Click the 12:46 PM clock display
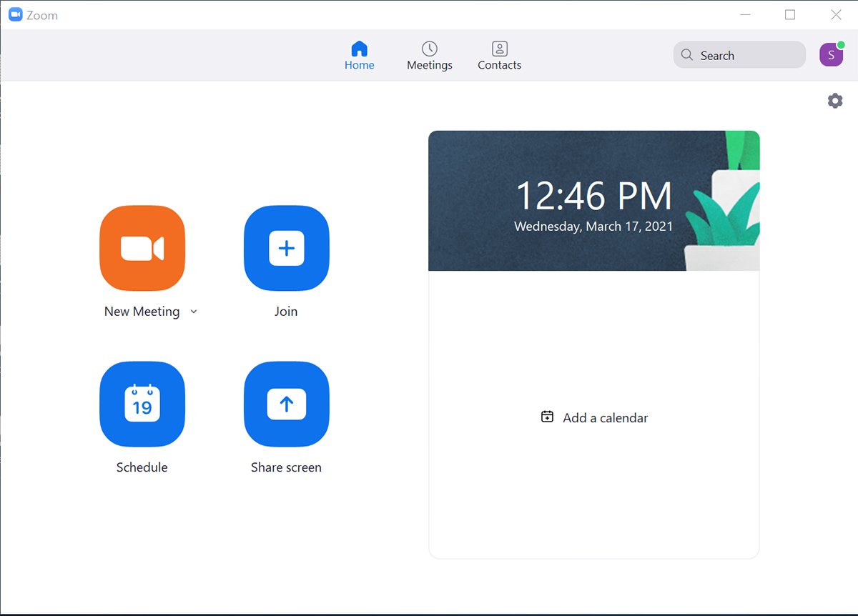This screenshot has width=858, height=616. pos(593,196)
